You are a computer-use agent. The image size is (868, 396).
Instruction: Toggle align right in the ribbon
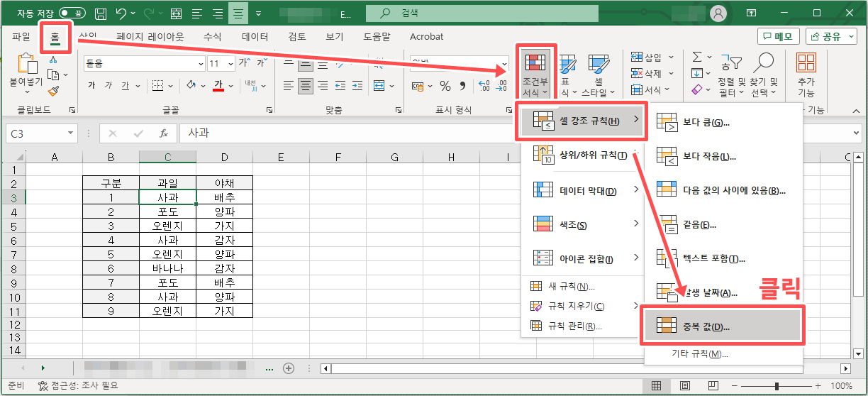pyautogui.click(x=323, y=86)
